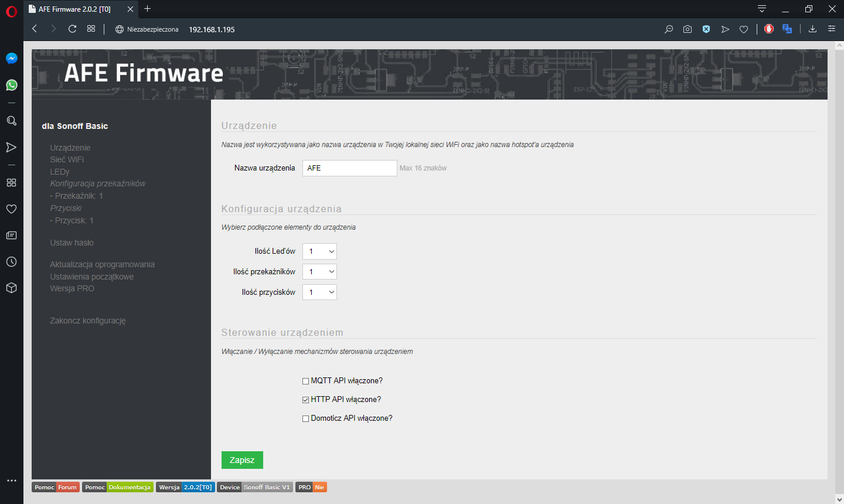
Task: Open Aktualizacja oprogramowania link
Action: click(102, 264)
